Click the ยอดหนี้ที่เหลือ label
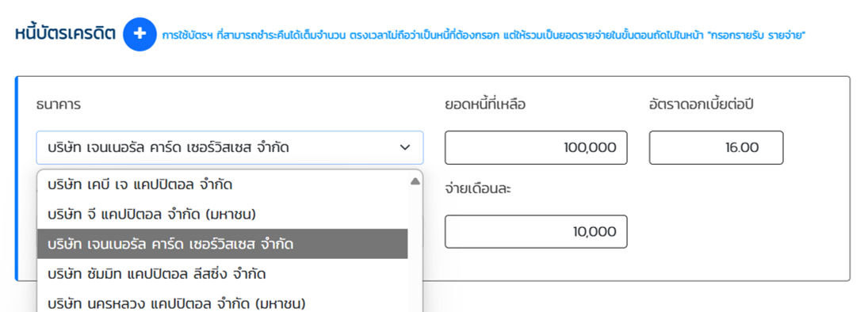 [485, 105]
